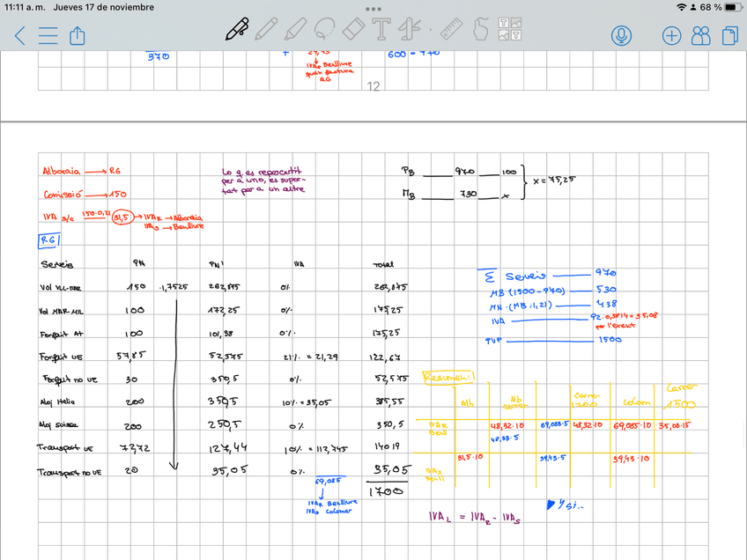Open the multi-tool pocket knife icon
This screenshot has width=747, height=560.
[x=409, y=30]
